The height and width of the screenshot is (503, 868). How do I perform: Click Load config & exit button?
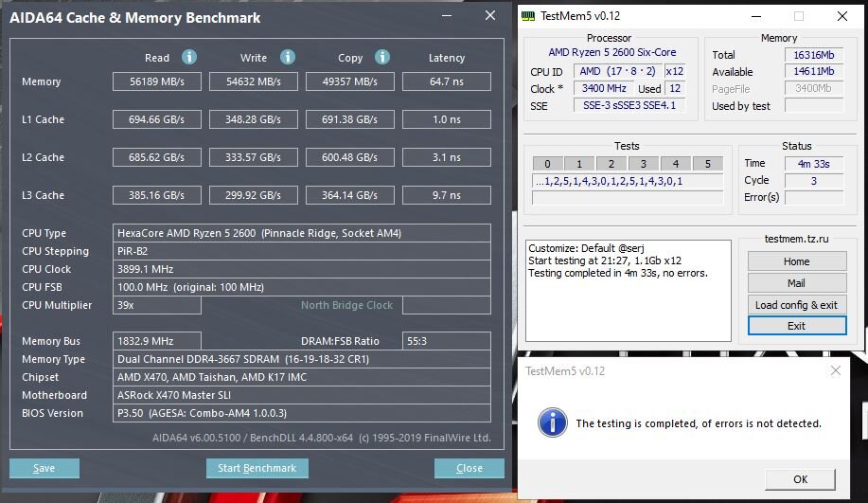pyautogui.click(x=797, y=304)
